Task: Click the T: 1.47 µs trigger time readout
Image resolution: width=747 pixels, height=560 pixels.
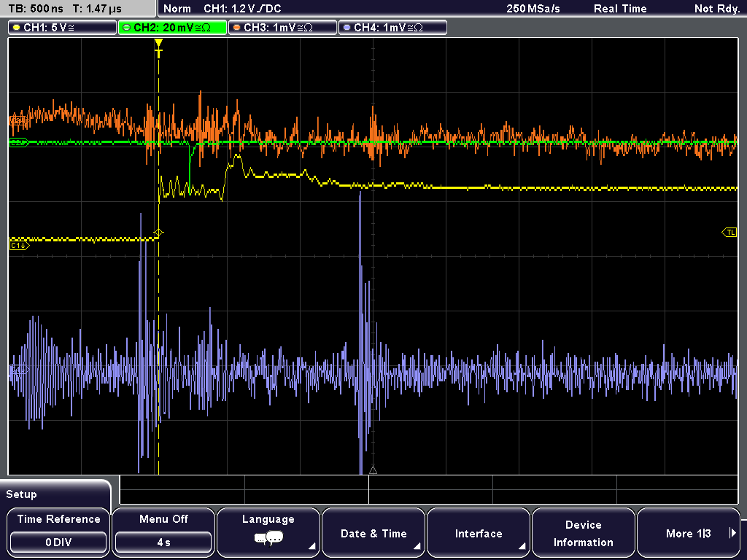Action: coord(97,9)
